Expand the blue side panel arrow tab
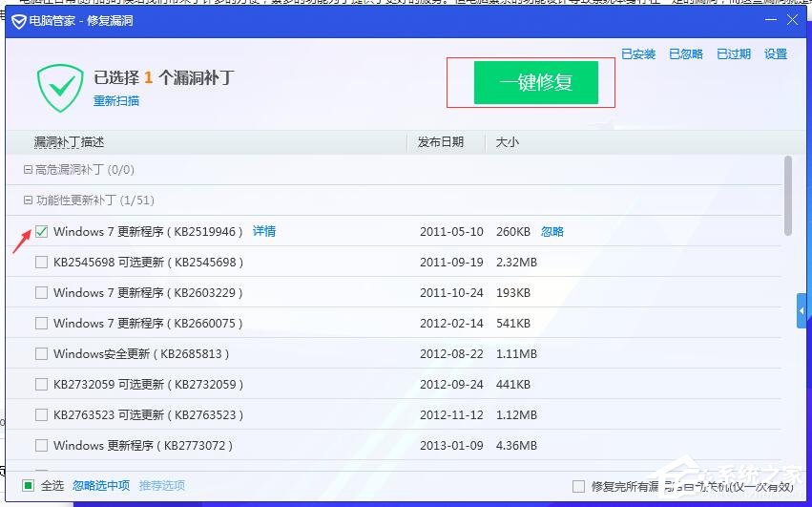This screenshot has width=812, height=507. click(x=802, y=311)
